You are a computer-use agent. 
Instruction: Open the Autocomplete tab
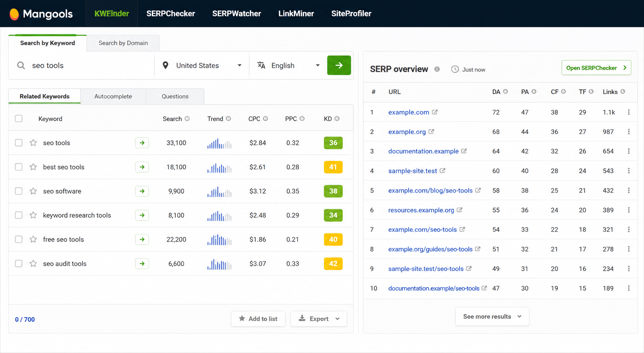coord(113,97)
